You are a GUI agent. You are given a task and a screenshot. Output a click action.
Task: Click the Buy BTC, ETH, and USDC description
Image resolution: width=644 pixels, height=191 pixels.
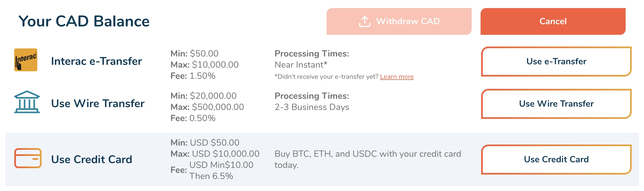[368, 159]
